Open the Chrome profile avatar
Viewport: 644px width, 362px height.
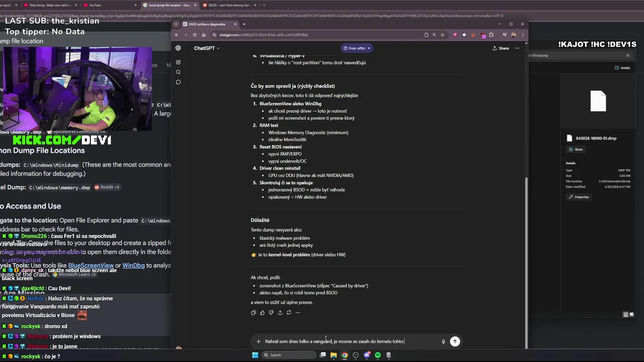(x=514, y=35)
